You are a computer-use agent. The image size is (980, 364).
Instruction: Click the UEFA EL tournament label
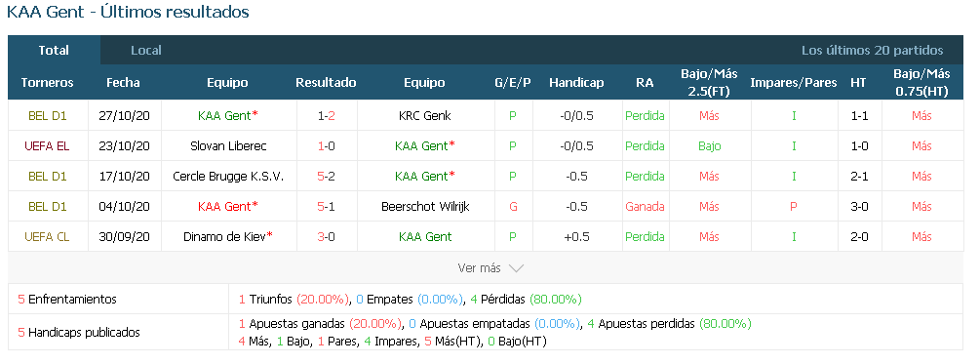click(x=47, y=145)
